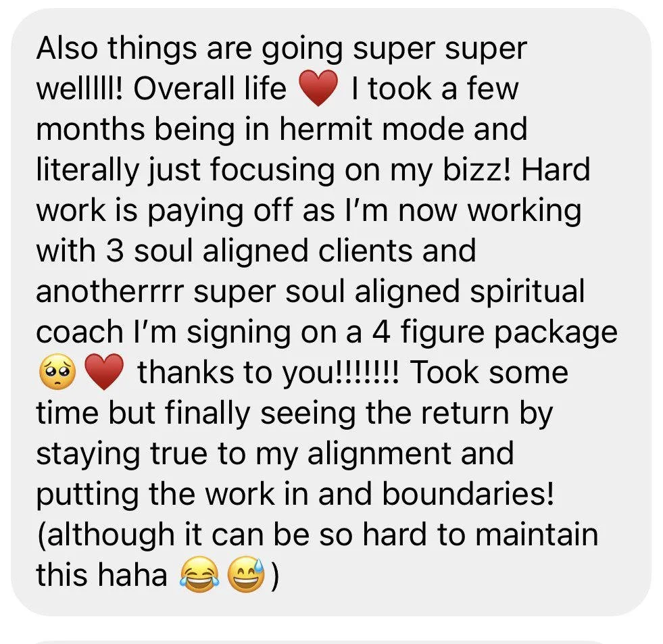The image size is (663, 644).
Task: Click the grinning sweat emoji
Action: [x=246, y=574]
